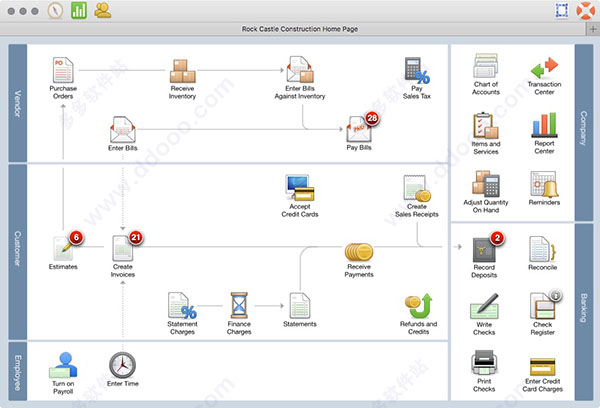Image resolution: width=600 pixels, height=408 pixels.
Task: Click the Print Checks printer icon
Action: (484, 362)
